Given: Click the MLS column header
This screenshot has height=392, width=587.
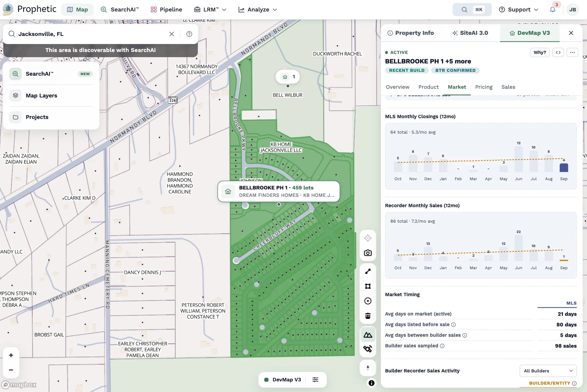Looking at the screenshot, I should (x=571, y=303).
